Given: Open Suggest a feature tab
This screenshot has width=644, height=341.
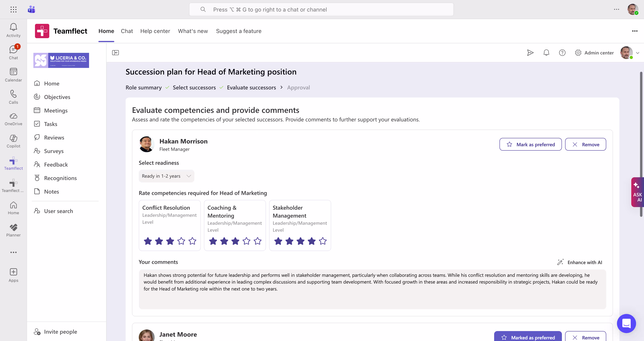Looking at the screenshot, I should tap(239, 31).
